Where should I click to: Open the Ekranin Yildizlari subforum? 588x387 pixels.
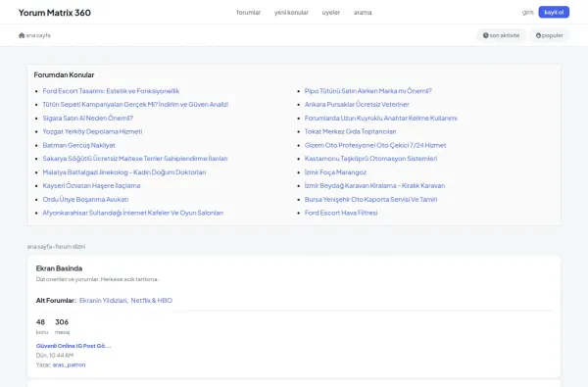103,301
